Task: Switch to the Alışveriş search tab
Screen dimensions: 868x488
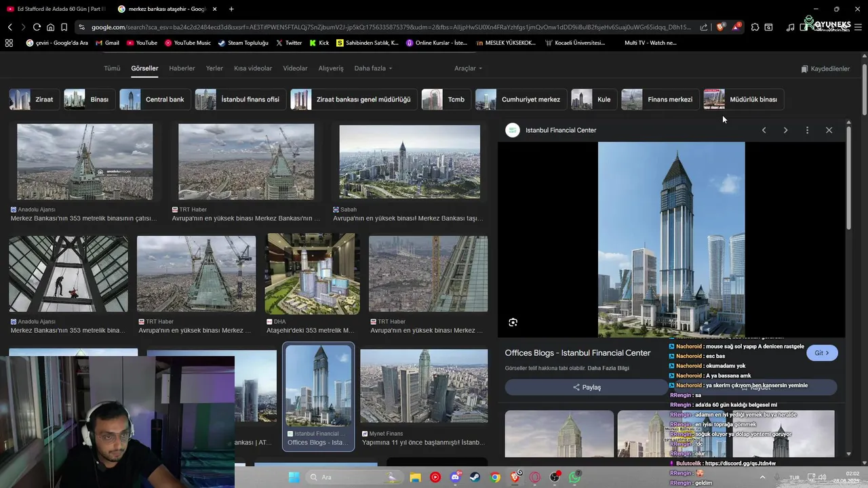Action: [331, 68]
